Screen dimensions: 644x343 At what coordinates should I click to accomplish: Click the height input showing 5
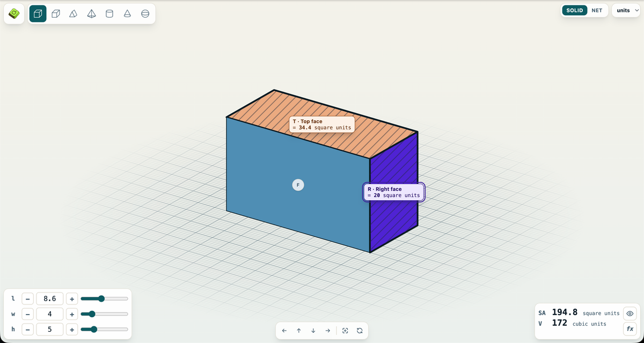point(50,330)
